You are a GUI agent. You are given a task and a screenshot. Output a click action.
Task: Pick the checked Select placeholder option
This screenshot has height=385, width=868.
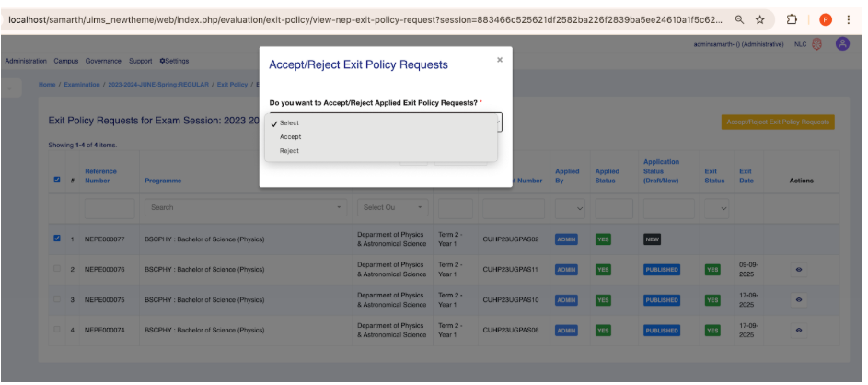(x=290, y=122)
